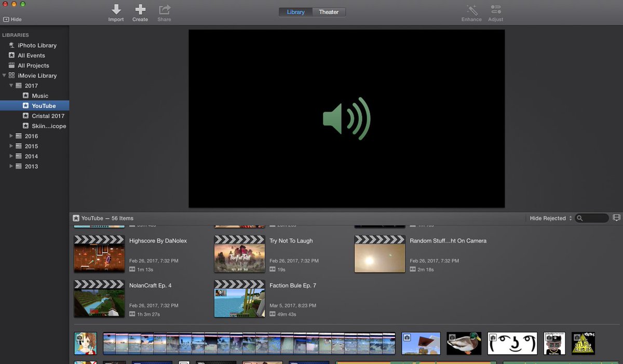Click the Import arrow icon
The width and height of the screenshot is (623, 364).
[116, 9]
